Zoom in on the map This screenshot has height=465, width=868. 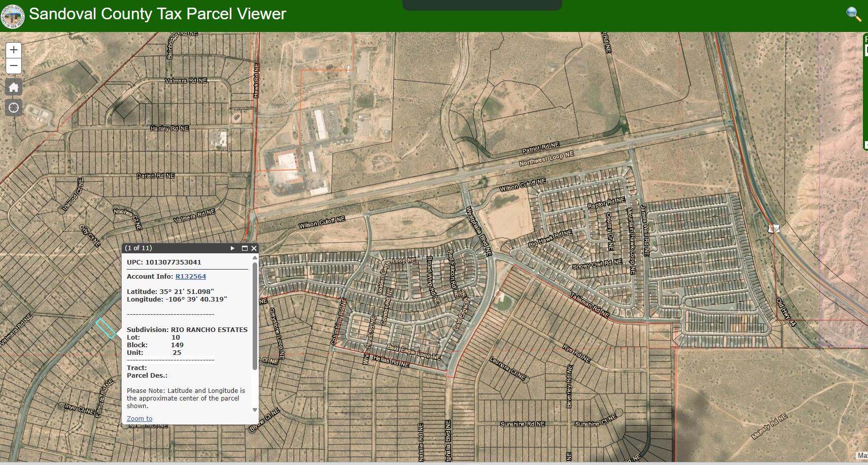(x=14, y=50)
